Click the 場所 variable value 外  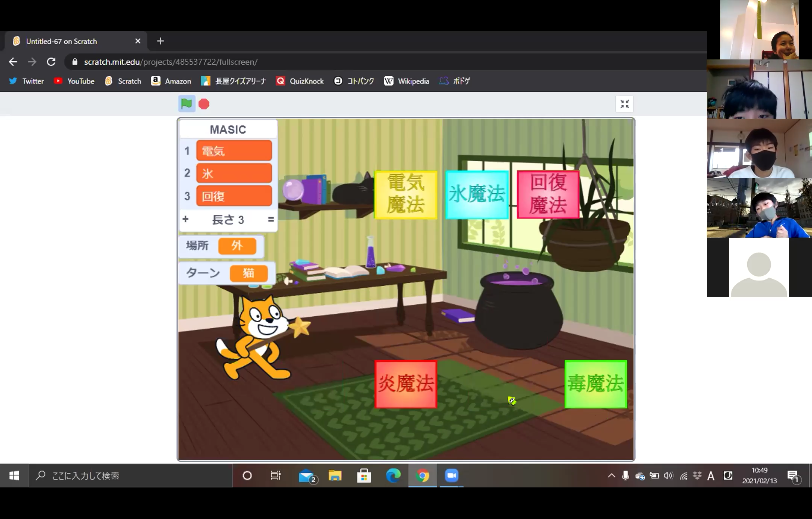237,246
